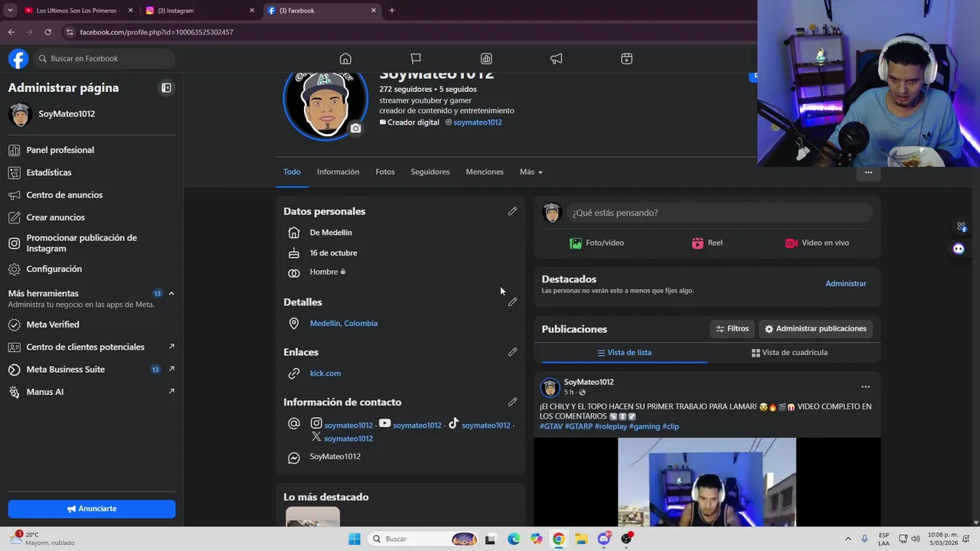980x551 pixels.
Task: Open the three-dot menu beside profile tabs
Action: pyautogui.click(x=868, y=172)
